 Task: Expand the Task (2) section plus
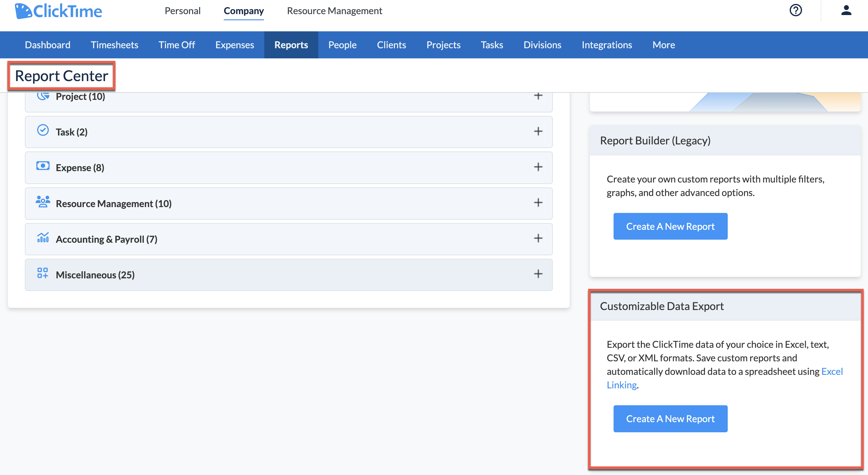538,131
